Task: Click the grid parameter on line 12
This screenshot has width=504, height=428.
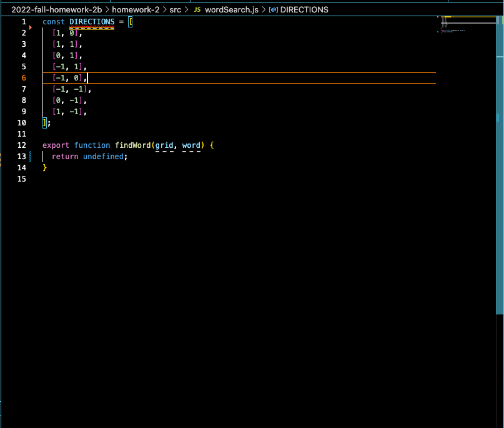Action: pyautogui.click(x=164, y=145)
